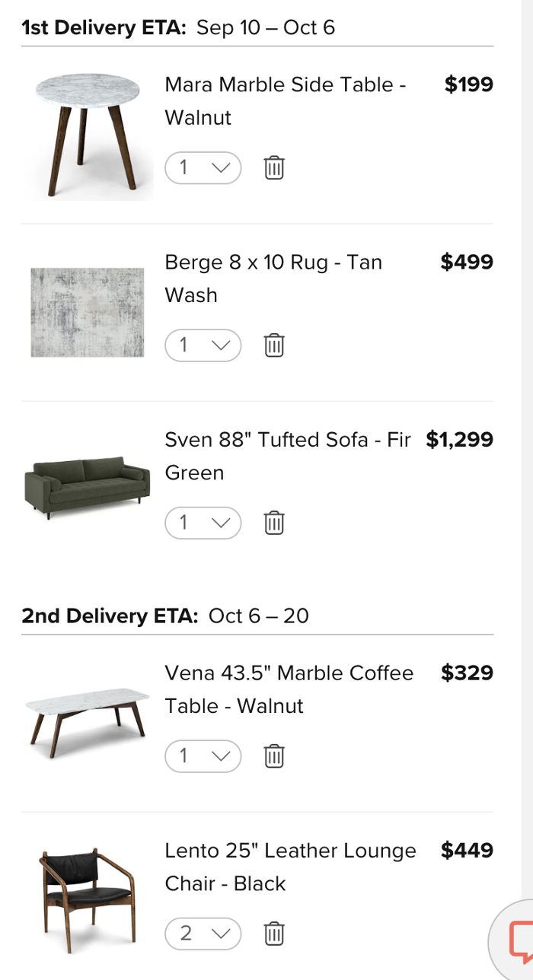Delete the Lento Leather Lounge Chair
Viewport: 533px width, 980px height.
[x=274, y=934]
